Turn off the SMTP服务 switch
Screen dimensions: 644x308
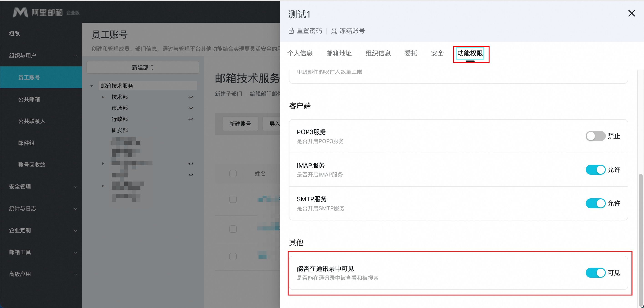[595, 203]
